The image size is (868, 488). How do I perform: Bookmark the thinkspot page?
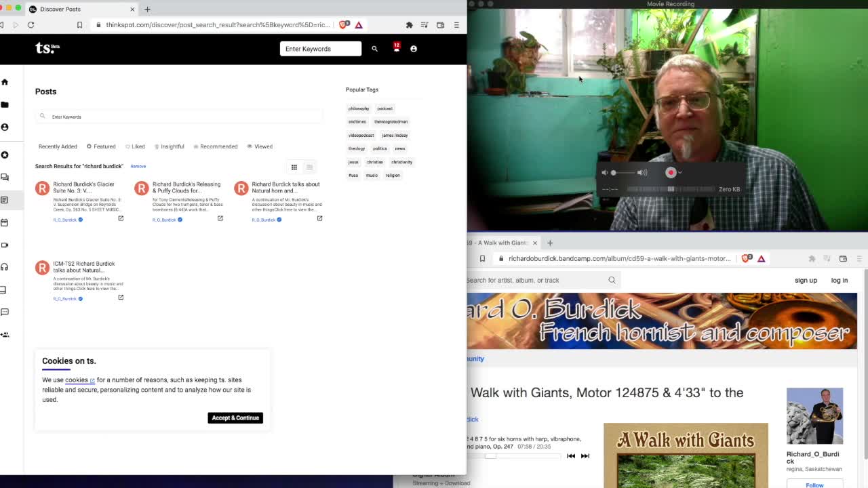(x=79, y=25)
